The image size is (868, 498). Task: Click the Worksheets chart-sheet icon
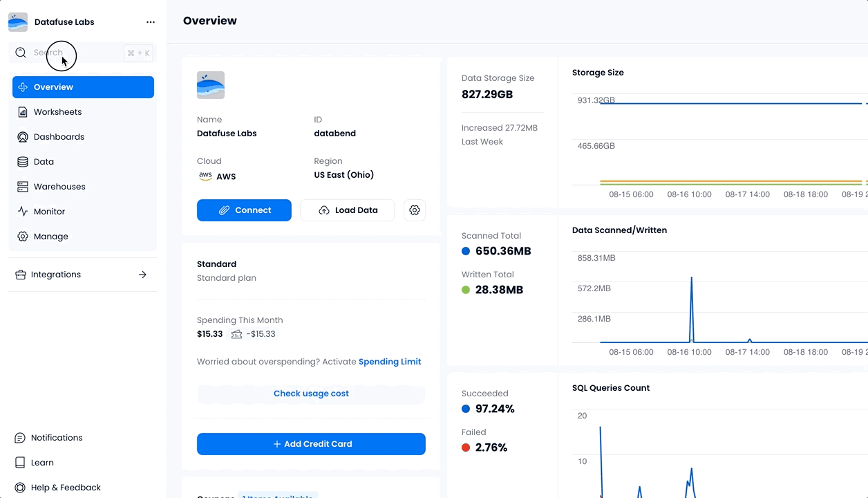(x=23, y=112)
